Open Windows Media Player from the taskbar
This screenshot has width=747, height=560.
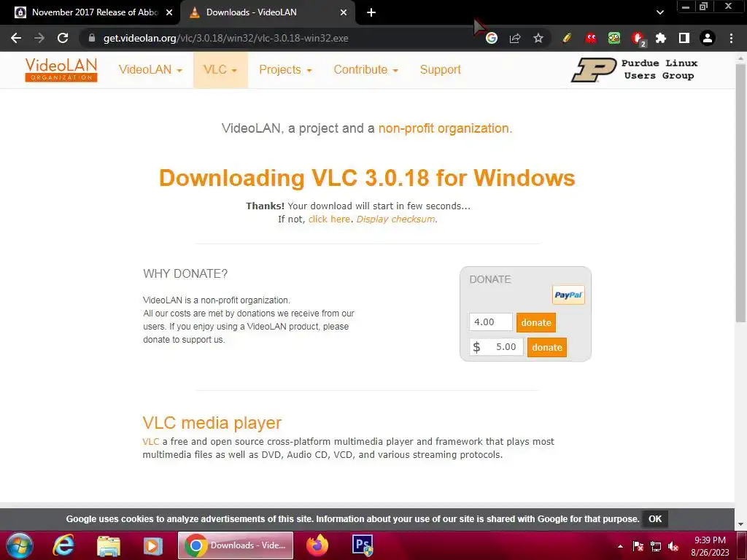pos(153,545)
